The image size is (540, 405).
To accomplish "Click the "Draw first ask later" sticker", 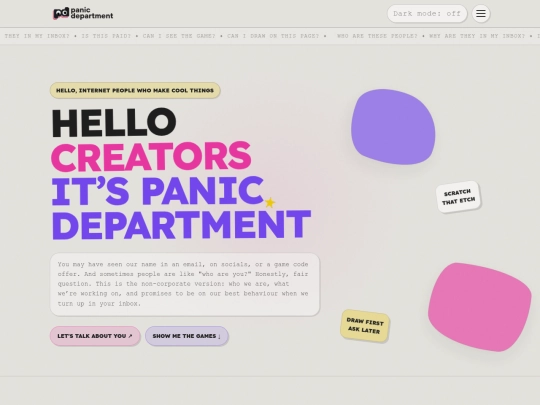I will click(x=365, y=325).
